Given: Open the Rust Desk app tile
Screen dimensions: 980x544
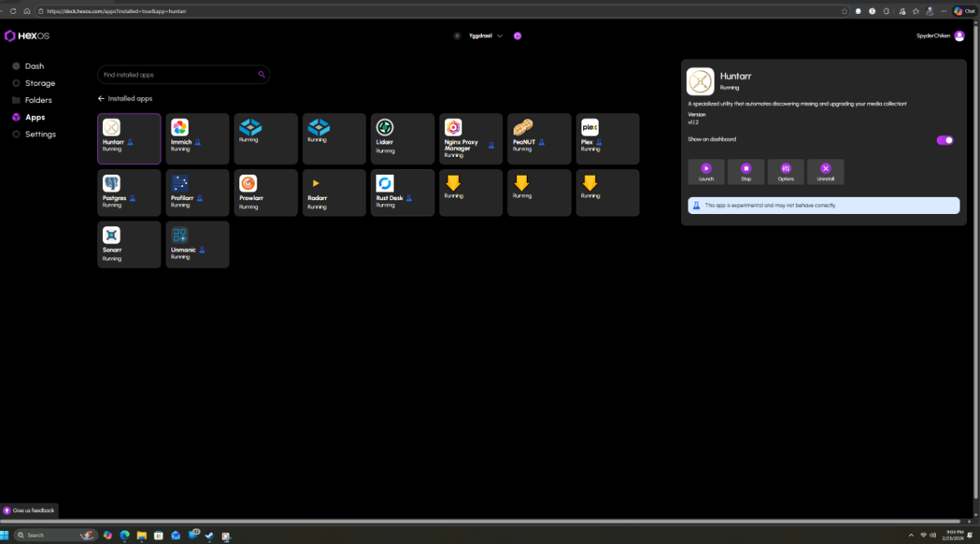Looking at the screenshot, I should 402,193.
